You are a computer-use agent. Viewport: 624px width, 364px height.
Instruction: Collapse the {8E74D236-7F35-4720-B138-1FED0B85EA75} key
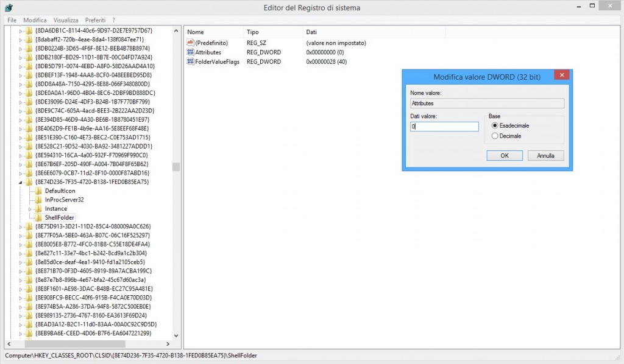tap(21, 182)
